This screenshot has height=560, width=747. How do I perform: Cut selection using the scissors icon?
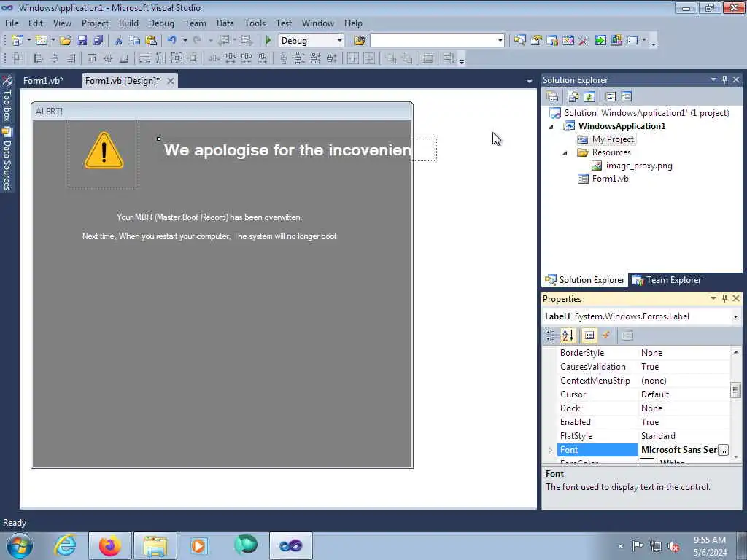click(119, 41)
